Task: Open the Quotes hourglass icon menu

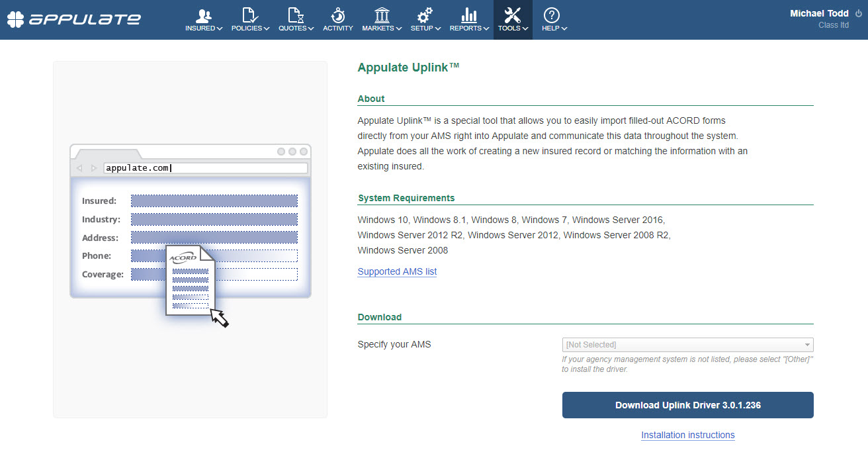Action: tap(296, 16)
